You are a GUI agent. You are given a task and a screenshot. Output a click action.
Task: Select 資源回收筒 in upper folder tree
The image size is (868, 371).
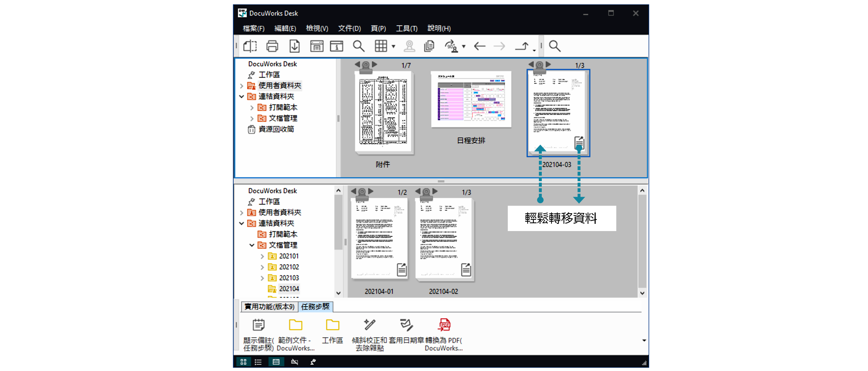pyautogui.click(x=276, y=129)
